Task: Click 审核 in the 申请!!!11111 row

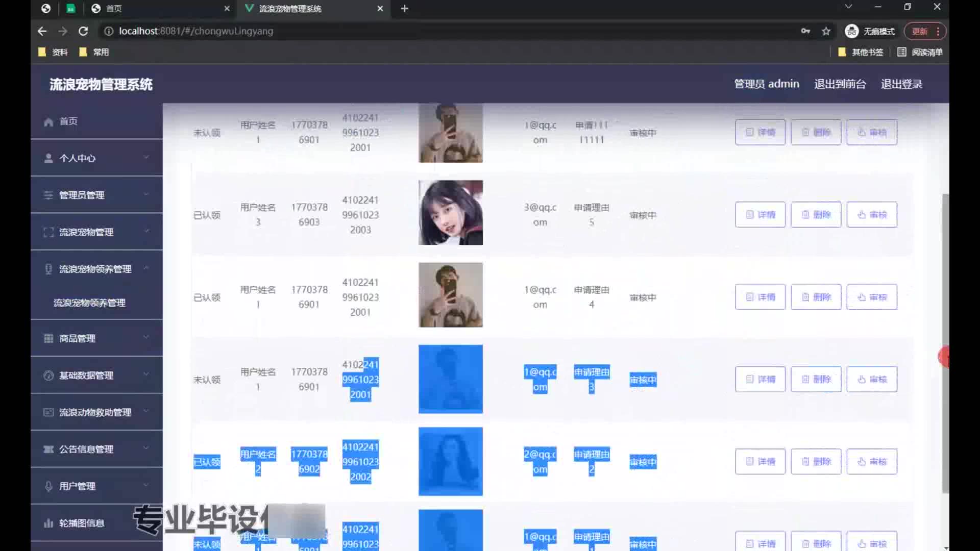Action: pyautogui.click(x=872, y=132)
